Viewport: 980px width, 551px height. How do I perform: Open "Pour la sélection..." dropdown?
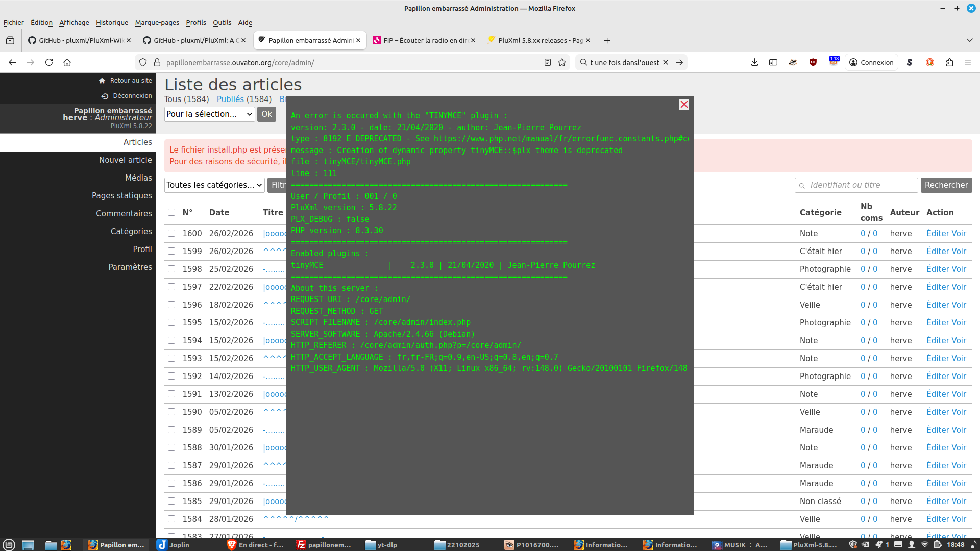pyautogui.click(x=209, y=114)
